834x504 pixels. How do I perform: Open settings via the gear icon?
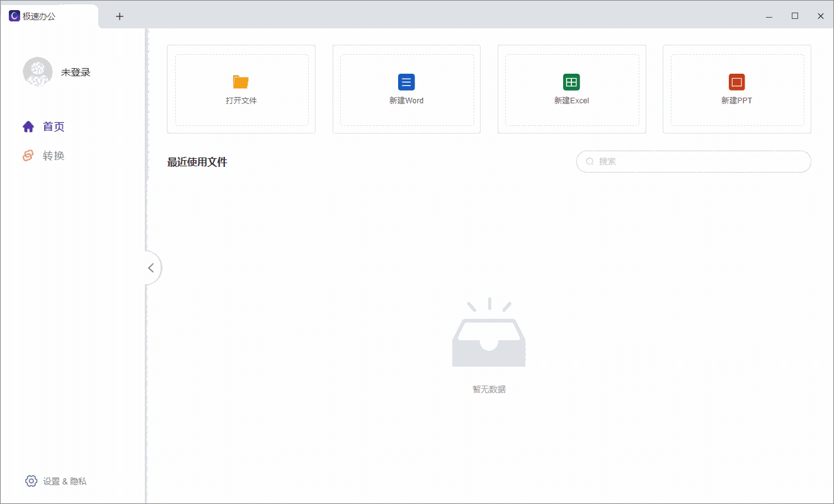(31, 481)
